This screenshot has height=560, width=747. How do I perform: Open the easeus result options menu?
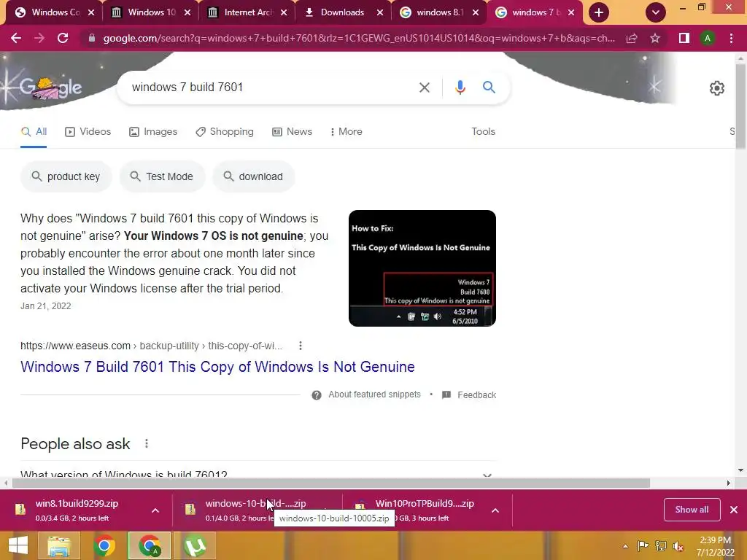point(300,346)
